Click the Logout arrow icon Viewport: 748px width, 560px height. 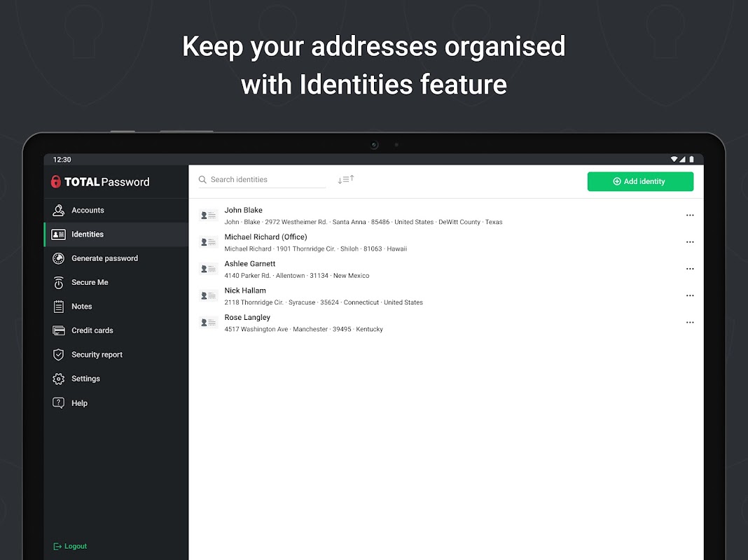pos(57,546)
